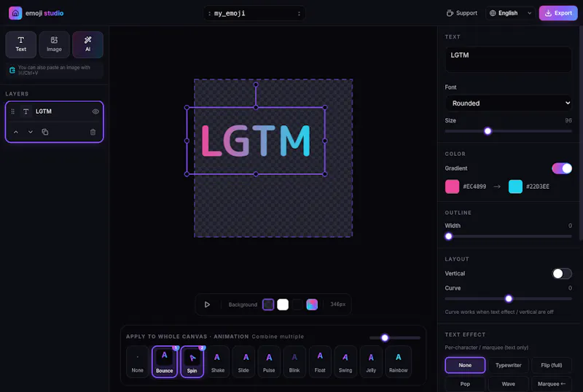Click the emoji studio home logo icon

[15, 13]
